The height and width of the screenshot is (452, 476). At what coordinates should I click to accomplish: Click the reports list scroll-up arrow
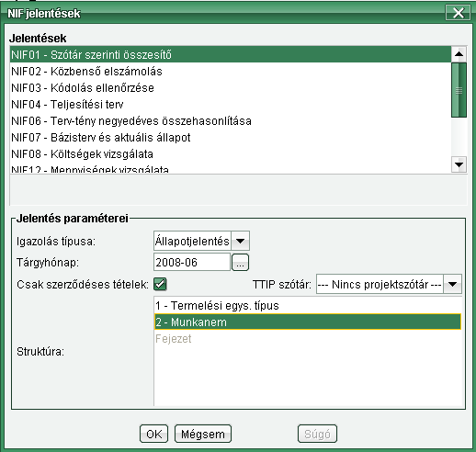(x=459, y=54)
